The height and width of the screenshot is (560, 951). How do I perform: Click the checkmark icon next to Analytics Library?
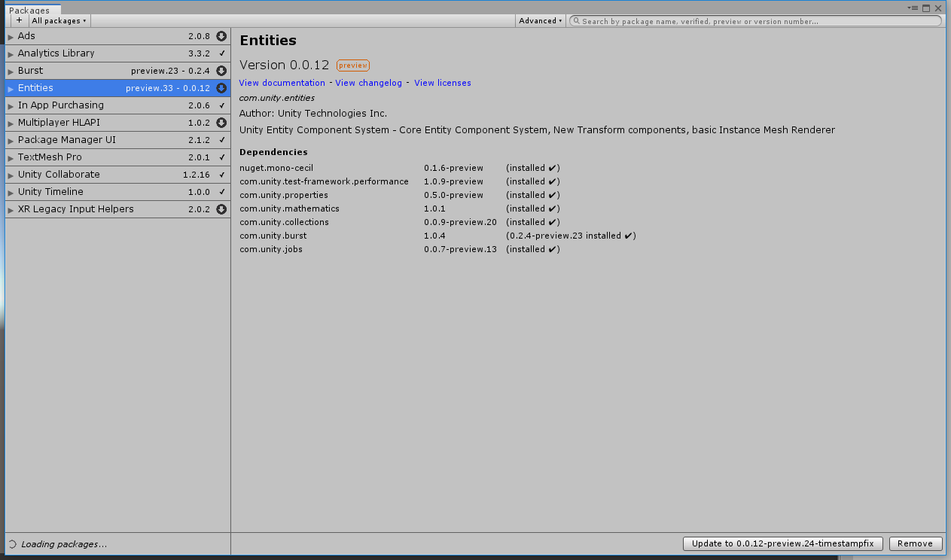tap(221, 53)
